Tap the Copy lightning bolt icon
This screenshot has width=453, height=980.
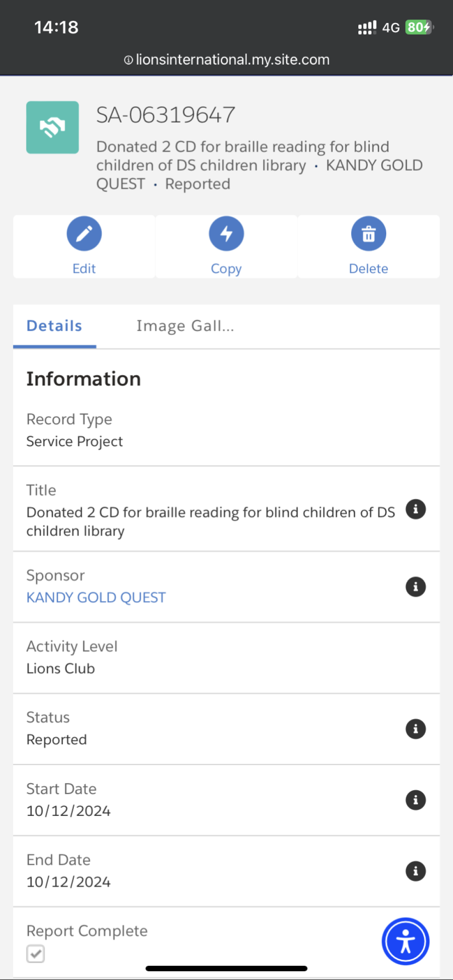coord(226,234)
